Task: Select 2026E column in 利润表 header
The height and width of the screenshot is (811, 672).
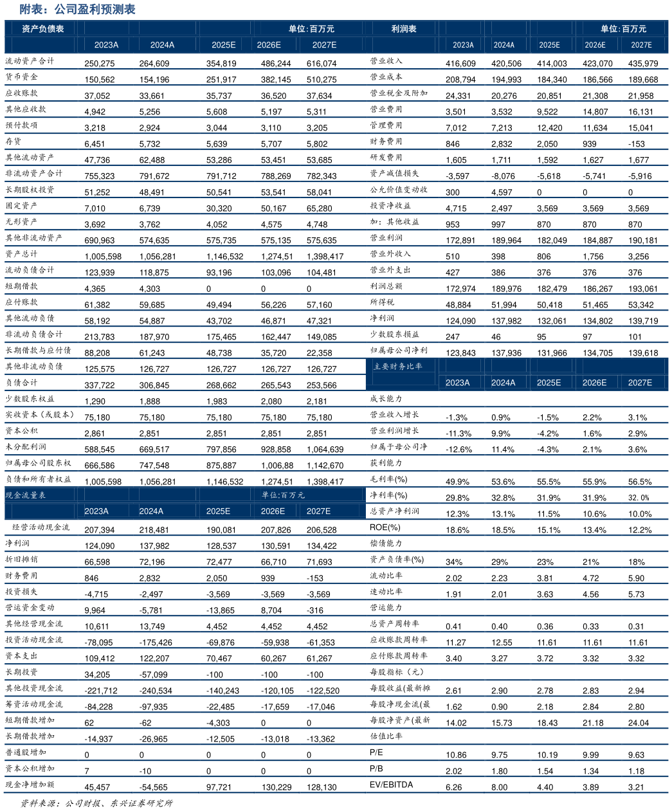Action: [595, 45]
